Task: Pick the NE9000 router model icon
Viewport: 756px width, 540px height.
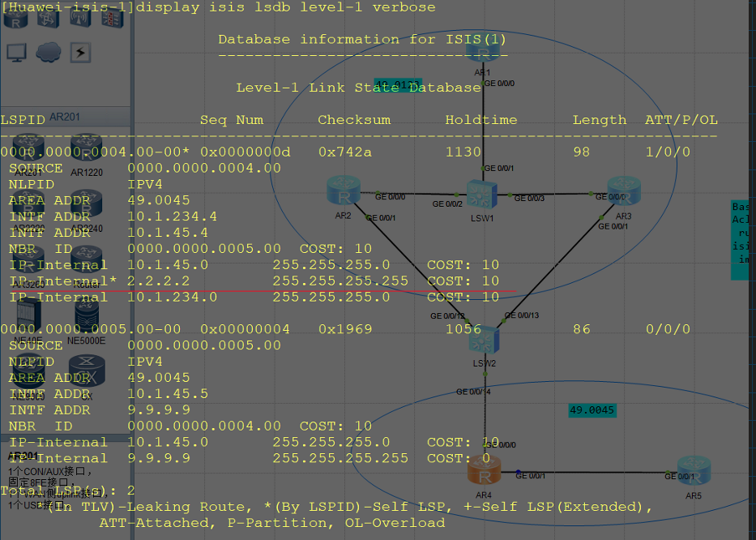Action: click(28, 372)
